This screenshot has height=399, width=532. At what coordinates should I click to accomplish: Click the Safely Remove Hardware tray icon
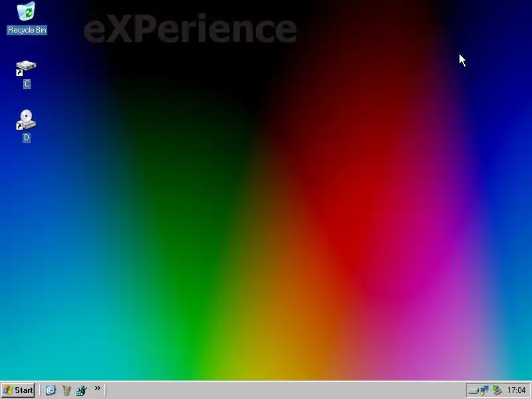coord(497,390)
